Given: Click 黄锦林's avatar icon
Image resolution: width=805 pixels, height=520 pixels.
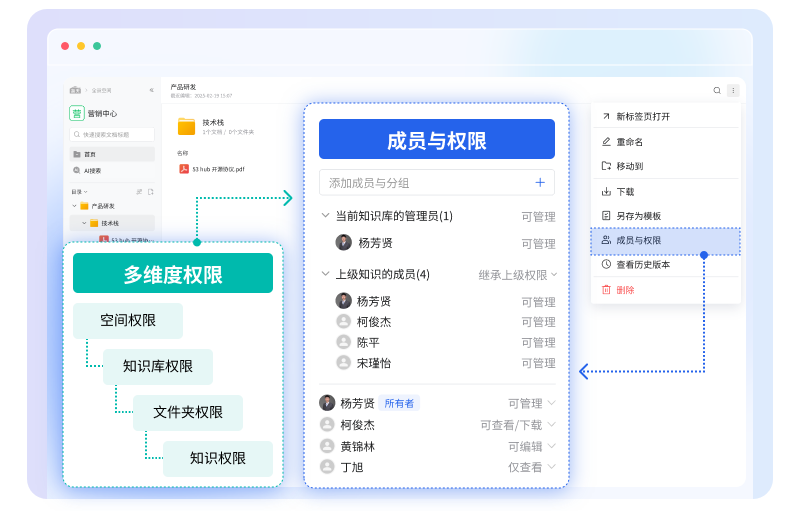Looking at the screenshot, I should coord(327,446).
